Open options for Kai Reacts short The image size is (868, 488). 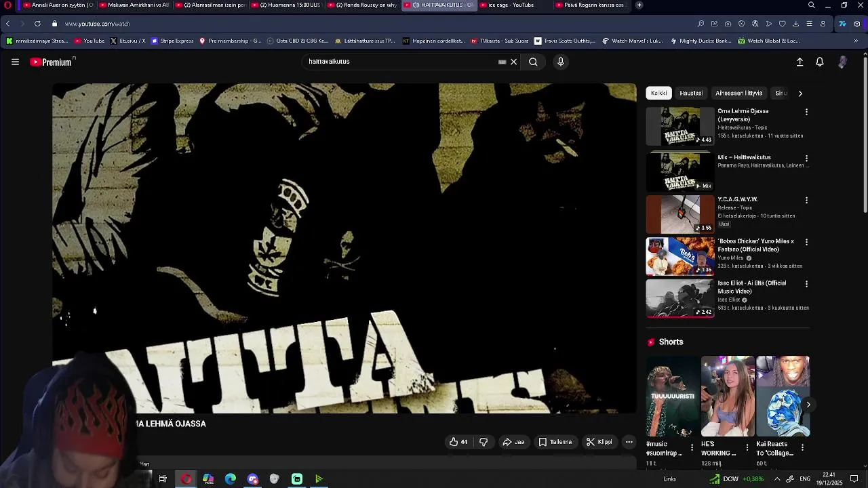click(802, 447)
